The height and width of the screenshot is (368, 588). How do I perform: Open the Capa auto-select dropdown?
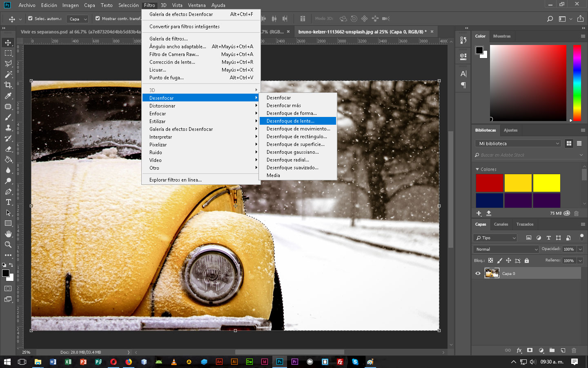77,19
